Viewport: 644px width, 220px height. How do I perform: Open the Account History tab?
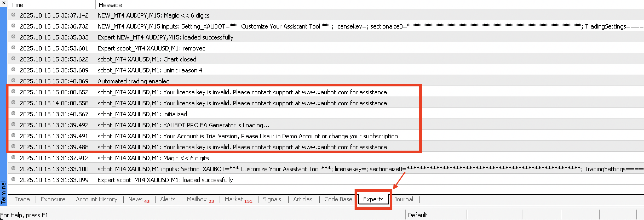(96, 199)
